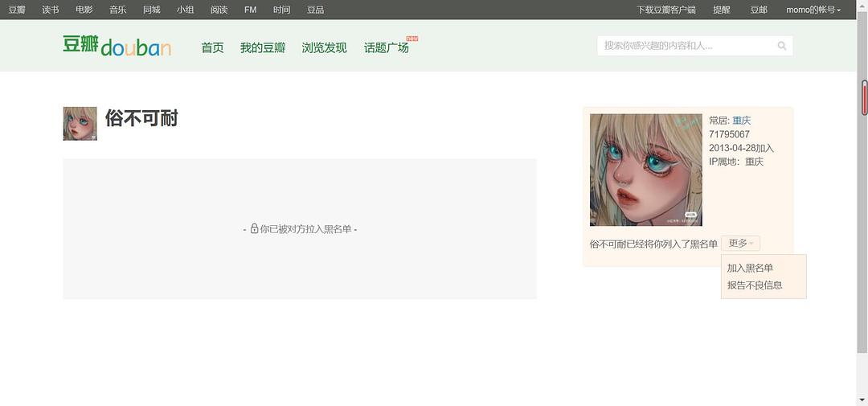Click the search magnifier icon
This screenshot has width=868, height=406.
point(782,46)
